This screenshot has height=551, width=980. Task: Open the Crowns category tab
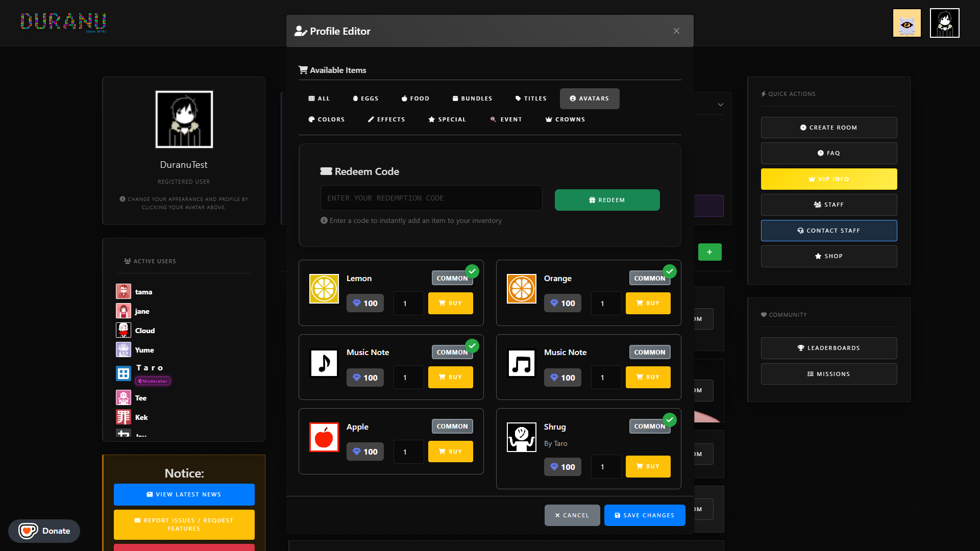pyautogui.click(x=565, y=119)
